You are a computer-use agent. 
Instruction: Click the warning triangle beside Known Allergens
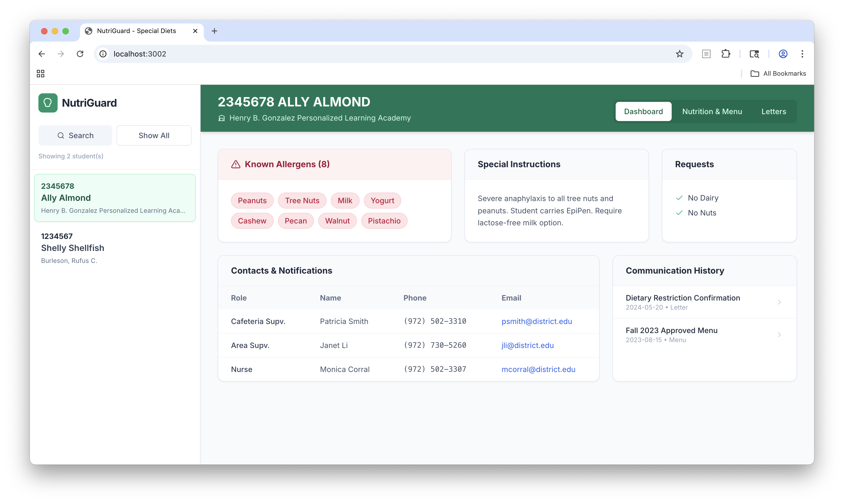(x=236, y=164)
